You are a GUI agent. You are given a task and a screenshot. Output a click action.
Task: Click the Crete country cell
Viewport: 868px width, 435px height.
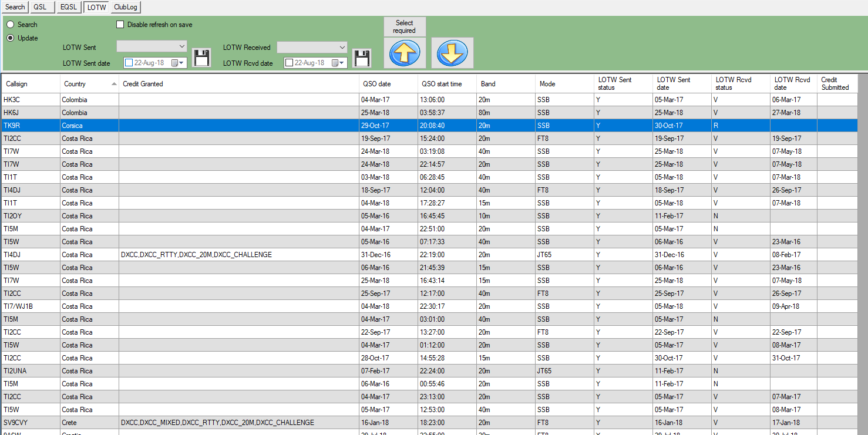(89, 423)
